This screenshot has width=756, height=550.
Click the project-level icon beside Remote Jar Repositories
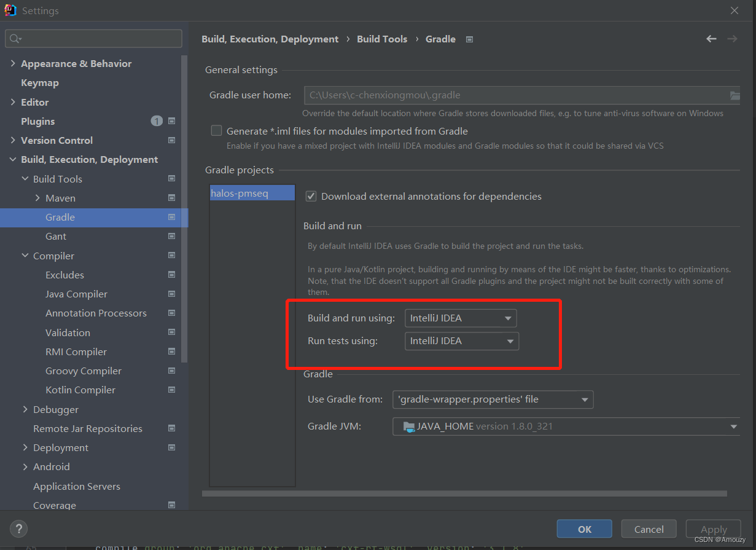coord(172,428)
